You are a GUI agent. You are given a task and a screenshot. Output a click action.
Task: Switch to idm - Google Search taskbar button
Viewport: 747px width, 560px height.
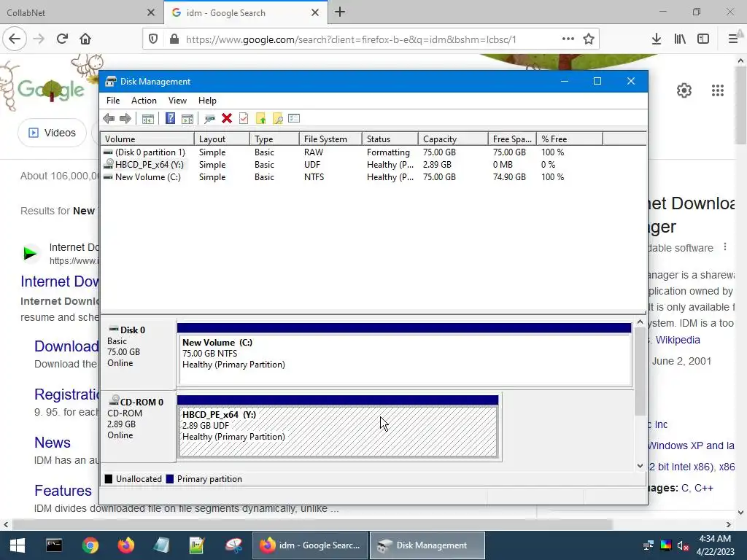tap(309, 545)
